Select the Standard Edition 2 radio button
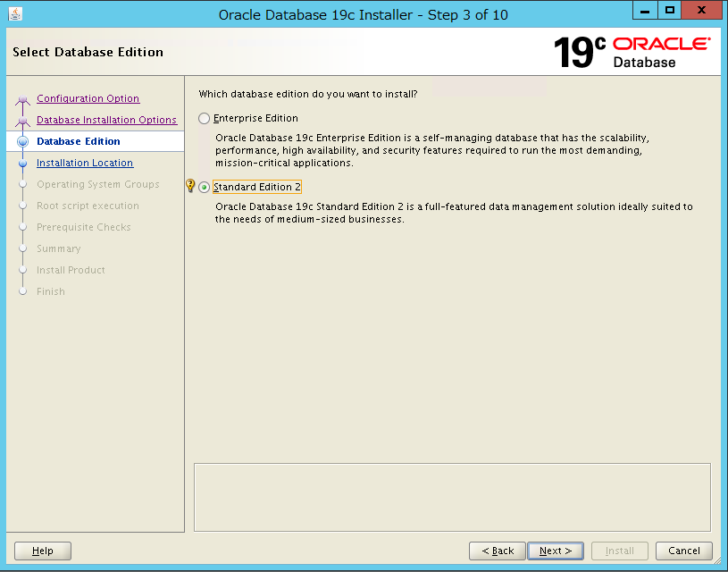The width and height of the screenshot is (728, 572). (204, 186)
